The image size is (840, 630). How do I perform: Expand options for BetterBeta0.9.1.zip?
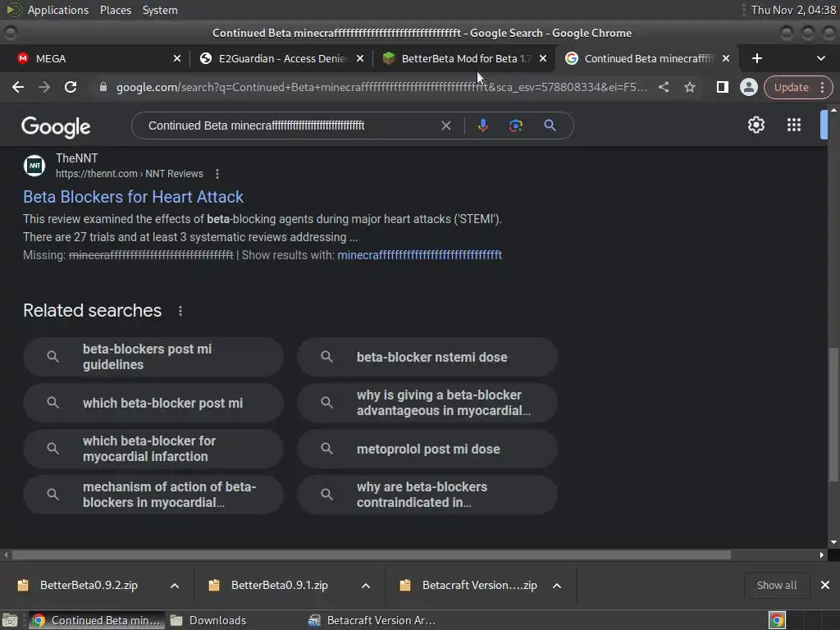pos(366,586)
